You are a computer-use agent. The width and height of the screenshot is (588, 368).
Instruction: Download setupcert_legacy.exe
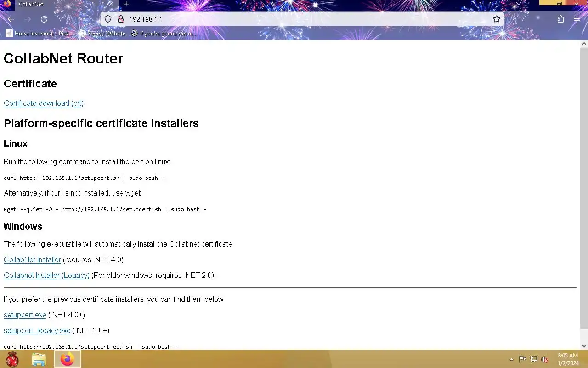tap(37, 330)
